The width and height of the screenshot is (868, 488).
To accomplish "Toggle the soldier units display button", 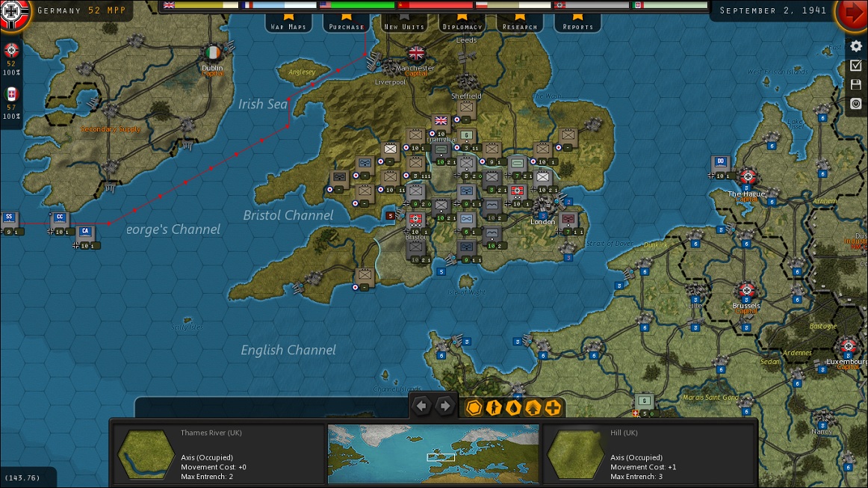I will (494, 408).
